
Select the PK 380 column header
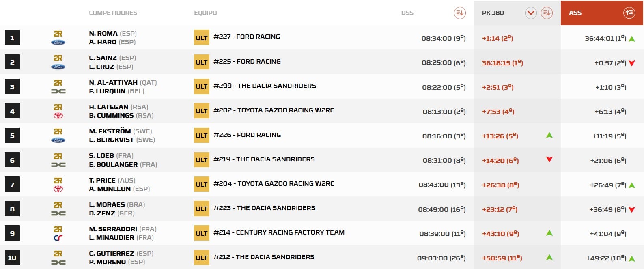[493, 13]
